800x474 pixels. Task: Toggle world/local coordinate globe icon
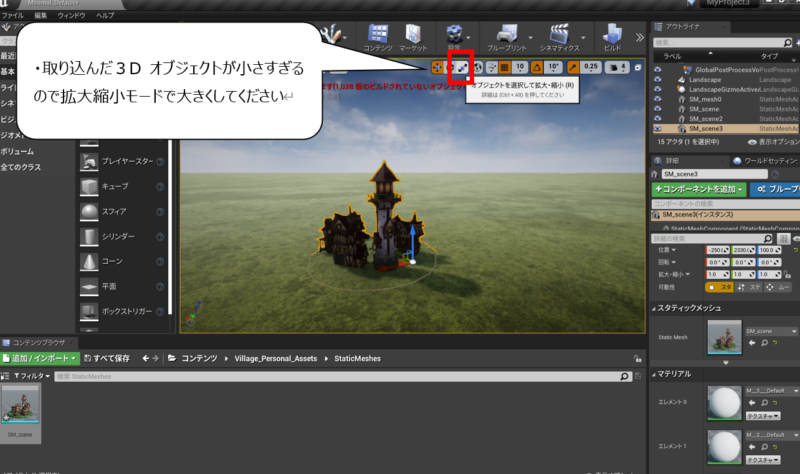click(x=478, y=67)
